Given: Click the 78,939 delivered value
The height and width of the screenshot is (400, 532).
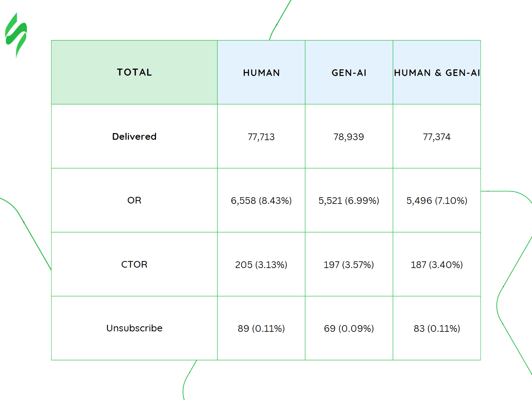Looking at the screenshot, I should tap(349, 137).
